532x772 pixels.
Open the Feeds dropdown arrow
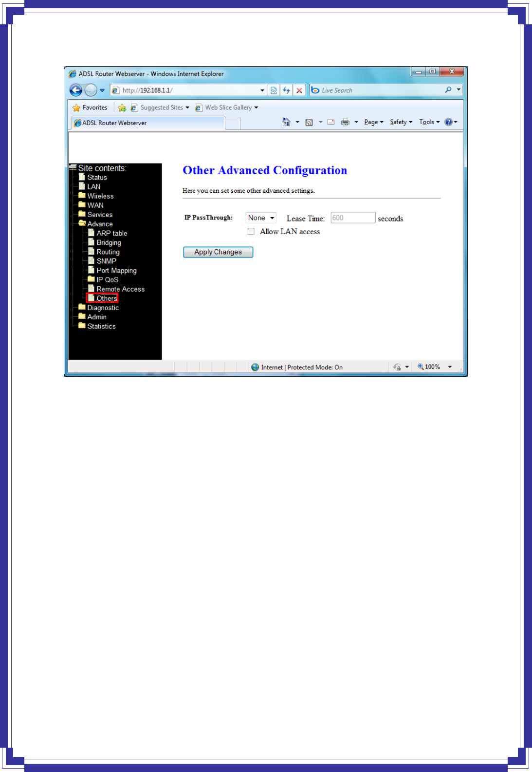[x=320, y=122]
